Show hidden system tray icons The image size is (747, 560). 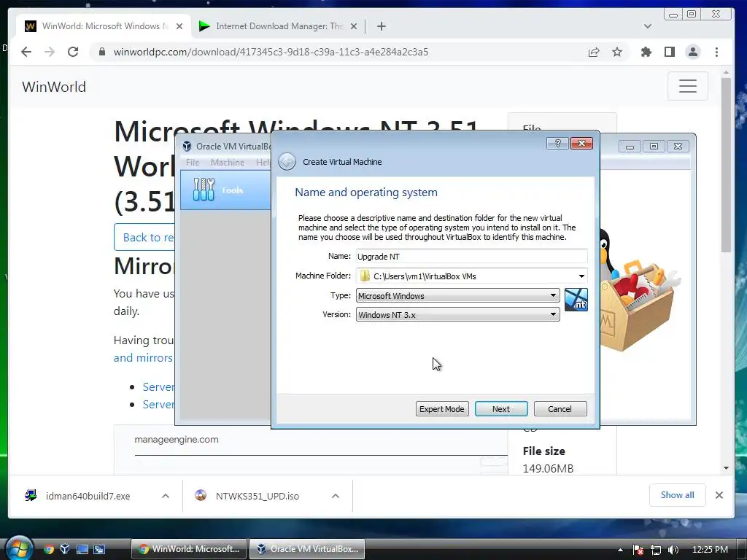click(x=620, y=550)
